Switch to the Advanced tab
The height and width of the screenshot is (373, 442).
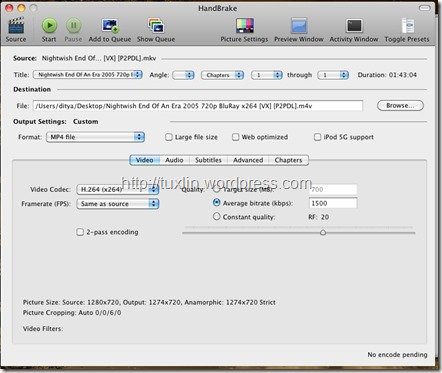248,160
